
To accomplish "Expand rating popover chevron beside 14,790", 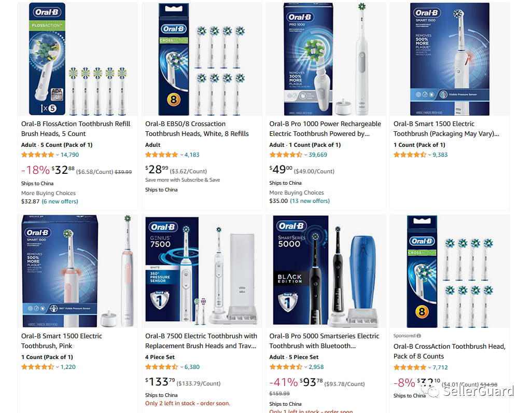I will point(58,155).
